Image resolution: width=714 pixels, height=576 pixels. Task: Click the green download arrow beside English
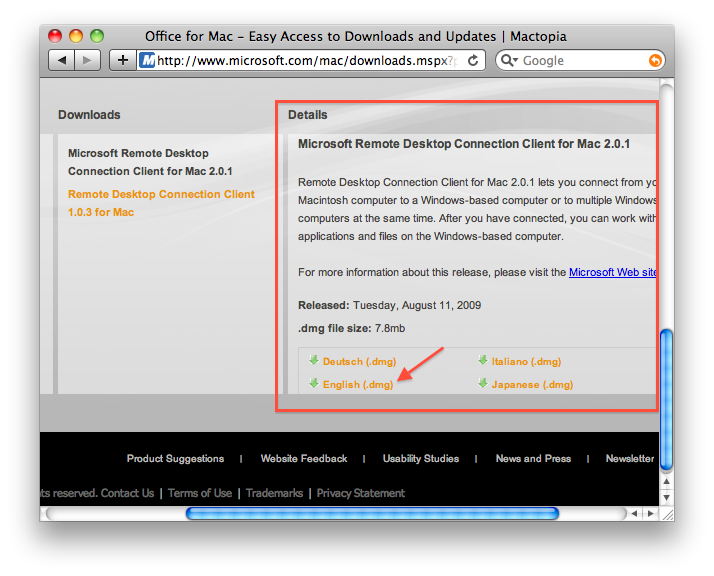314,383
